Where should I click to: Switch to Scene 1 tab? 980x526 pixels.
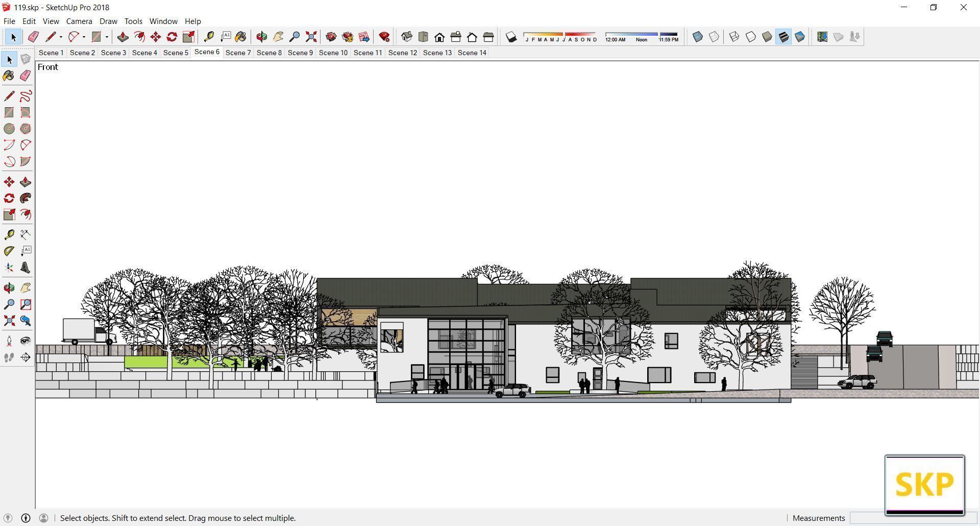click(51, 53)
